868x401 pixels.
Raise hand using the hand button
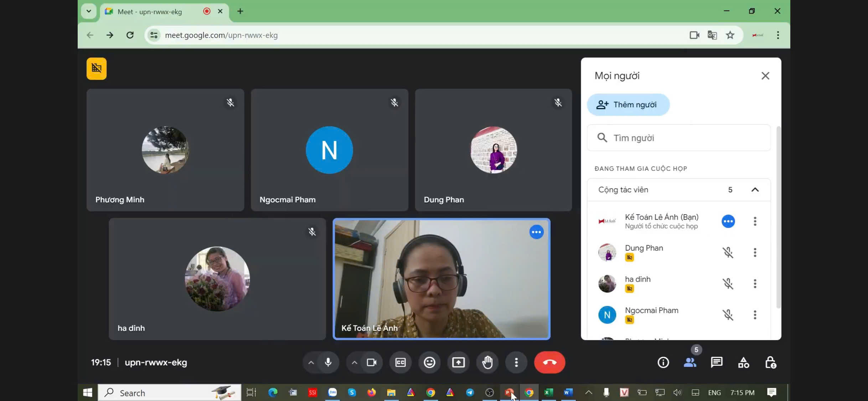pos(487,363)
